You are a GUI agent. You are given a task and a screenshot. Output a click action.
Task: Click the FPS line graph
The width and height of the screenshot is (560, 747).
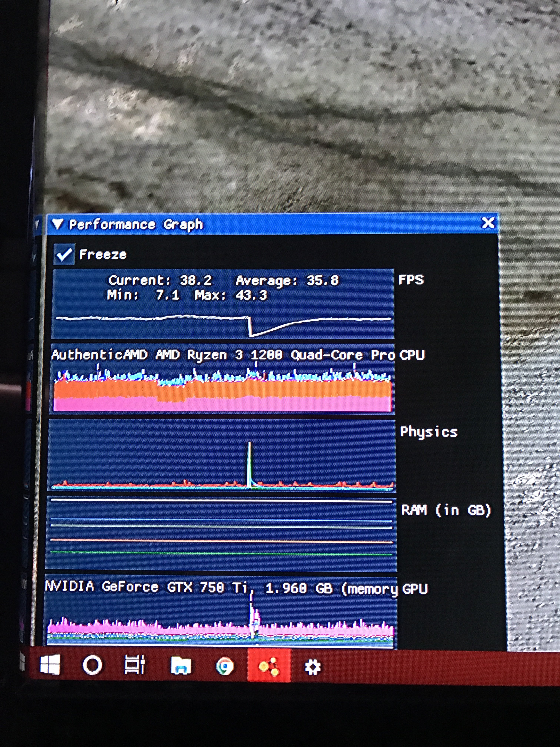point(223,304)
